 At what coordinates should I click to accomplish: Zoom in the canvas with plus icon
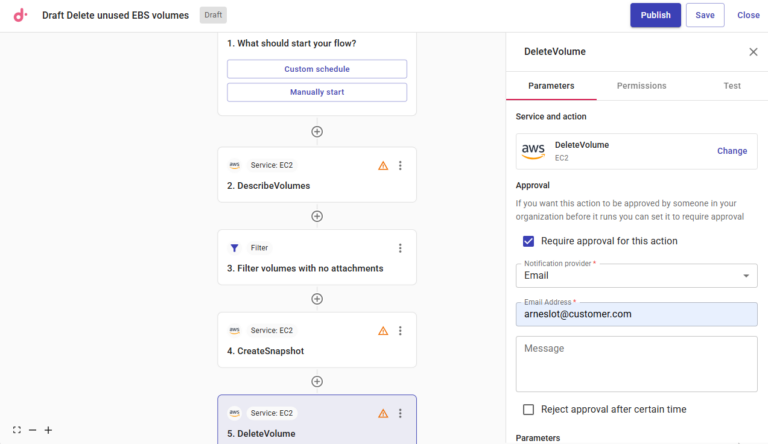click(x=48, y=430)
